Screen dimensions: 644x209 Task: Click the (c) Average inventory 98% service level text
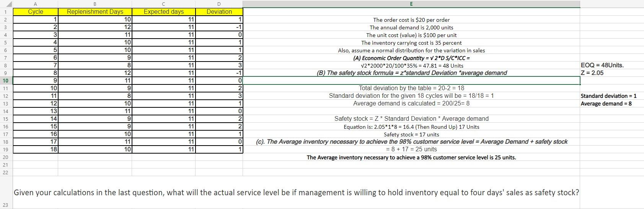(412, 142)
